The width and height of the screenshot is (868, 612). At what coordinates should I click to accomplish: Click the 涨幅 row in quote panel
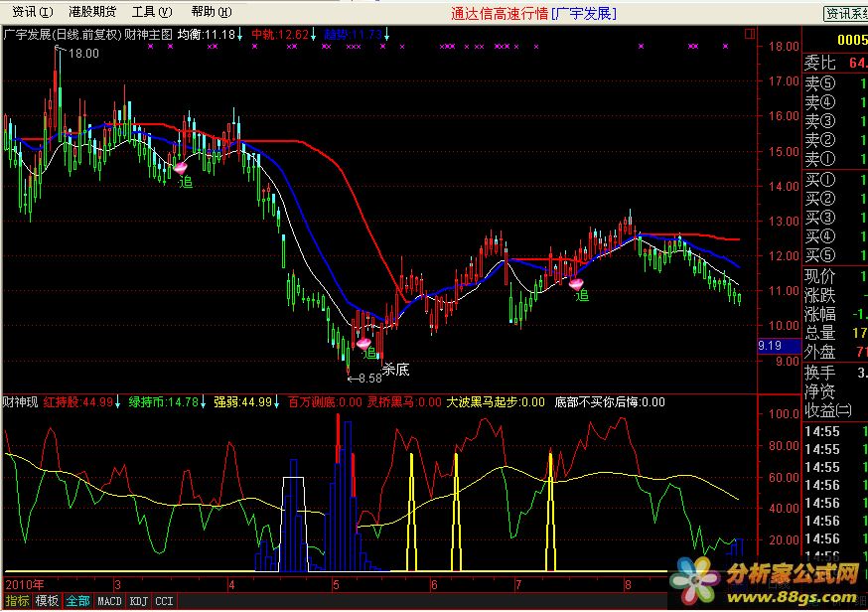coord(835,314)
